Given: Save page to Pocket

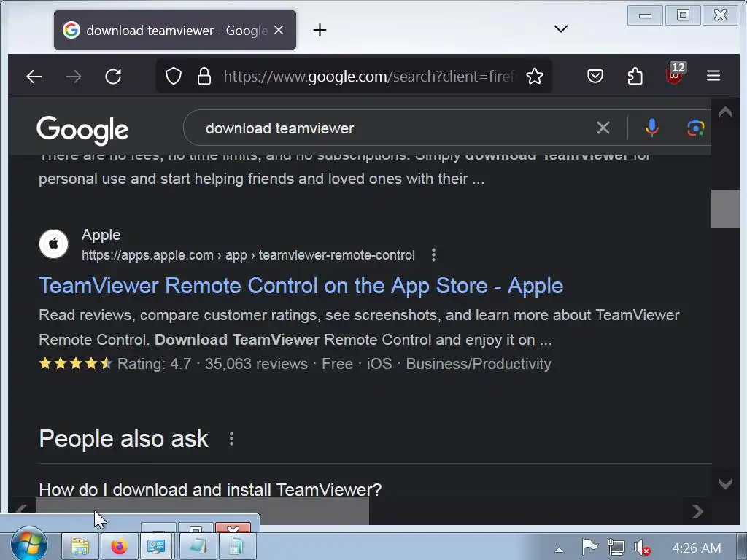Looking at the screenshot, I should pos(595,76).
